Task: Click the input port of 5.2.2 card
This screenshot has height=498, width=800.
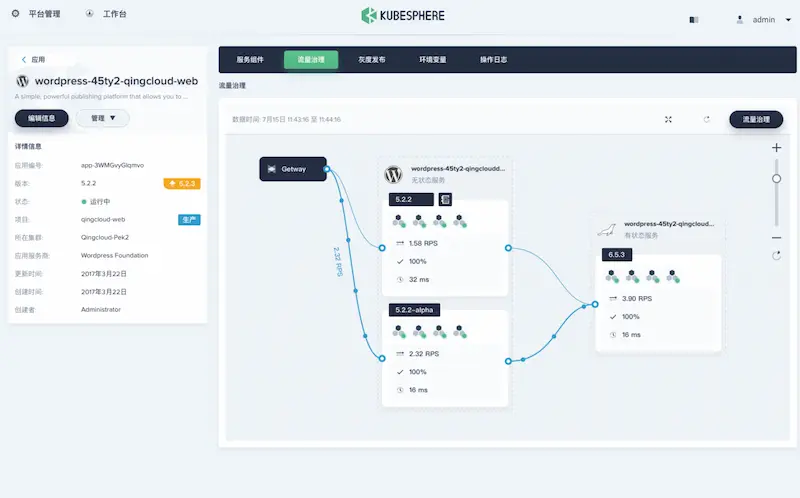Action: pyautogui.click(x=382, y=248)
